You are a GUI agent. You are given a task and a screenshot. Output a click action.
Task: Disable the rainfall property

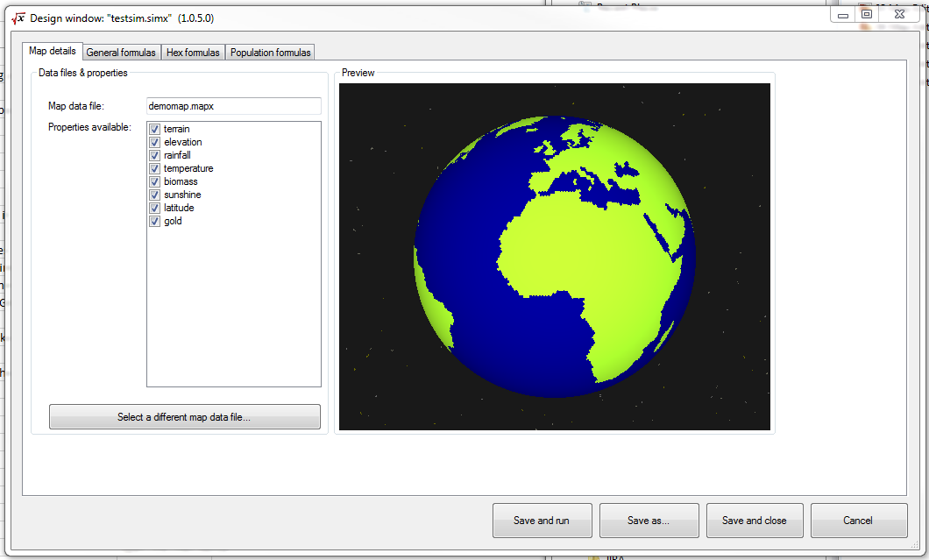tap(154, 155)
